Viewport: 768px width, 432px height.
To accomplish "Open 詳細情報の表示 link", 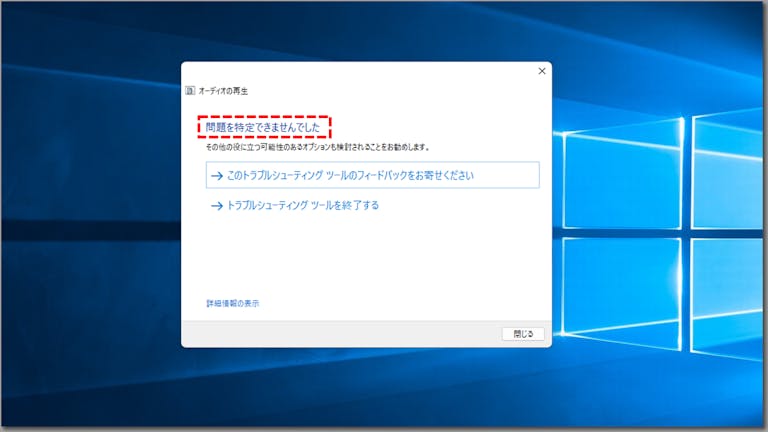I will pyautogui.click(x=233, y=303).
